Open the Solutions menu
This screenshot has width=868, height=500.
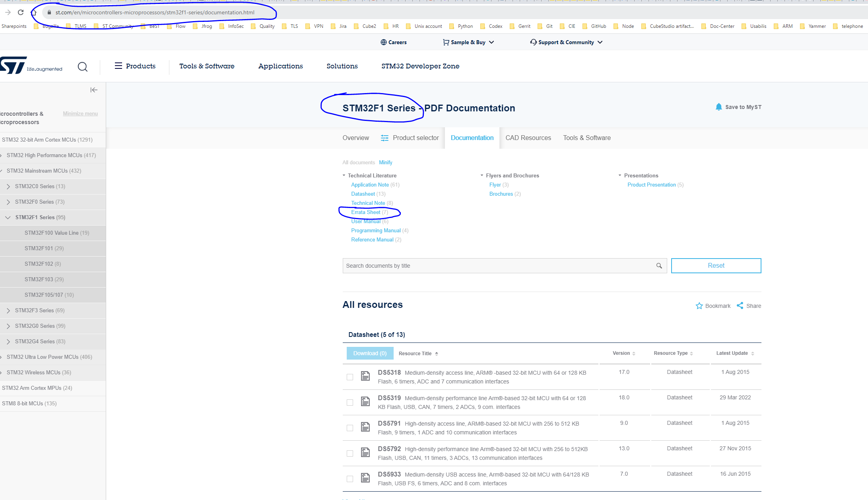[x=342, y=66]
